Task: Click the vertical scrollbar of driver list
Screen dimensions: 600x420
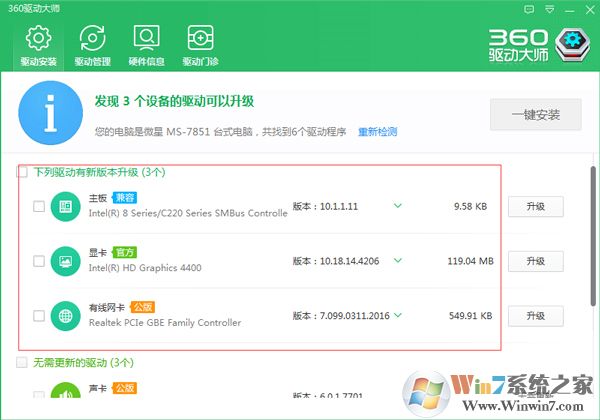Action: point(591,230)
